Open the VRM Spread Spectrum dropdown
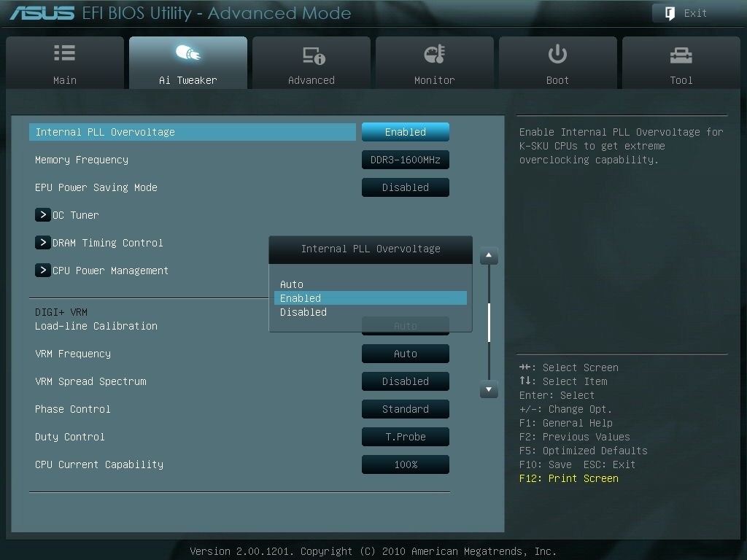 point(405,381)
